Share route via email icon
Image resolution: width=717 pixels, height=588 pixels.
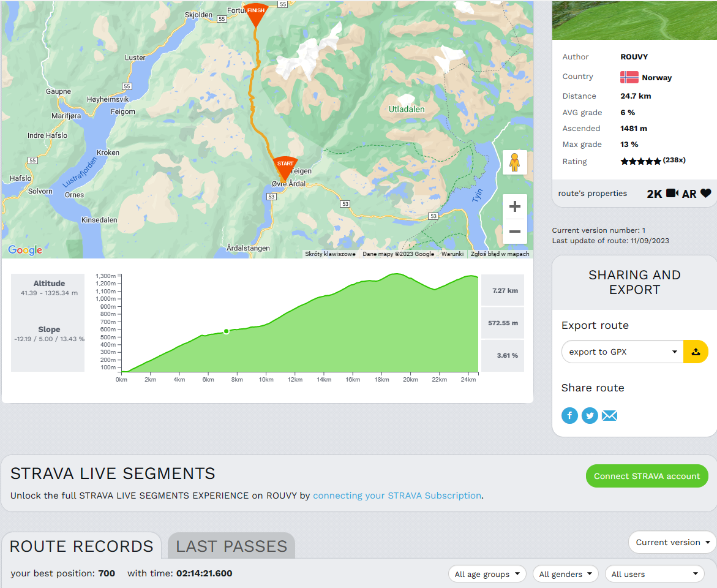click(609, 416)
